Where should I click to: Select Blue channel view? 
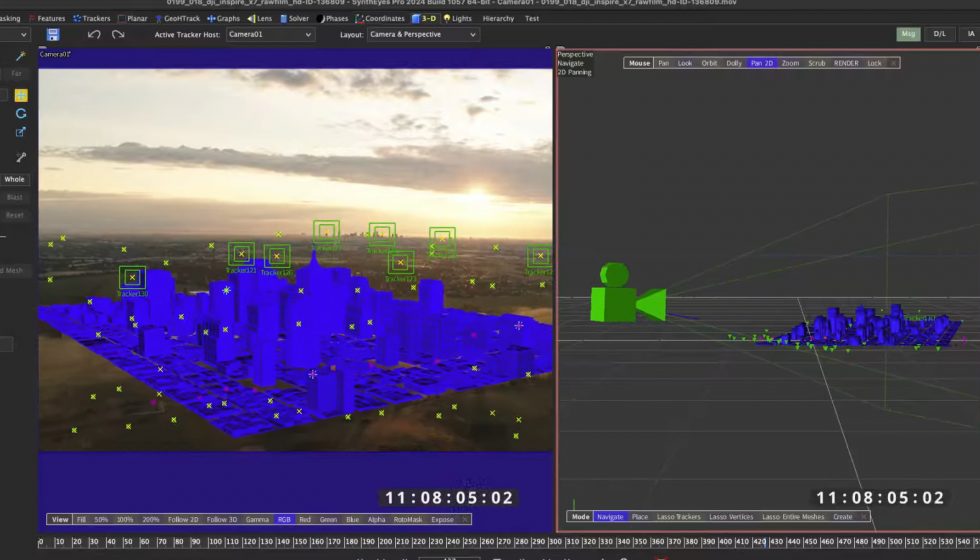click(352, 519)
